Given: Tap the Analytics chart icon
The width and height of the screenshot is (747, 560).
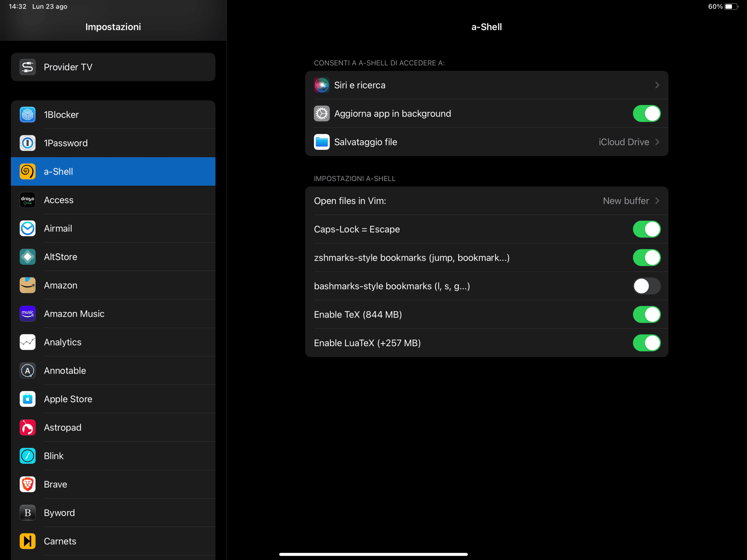Looking at the screenshot, I should [28, 342].
